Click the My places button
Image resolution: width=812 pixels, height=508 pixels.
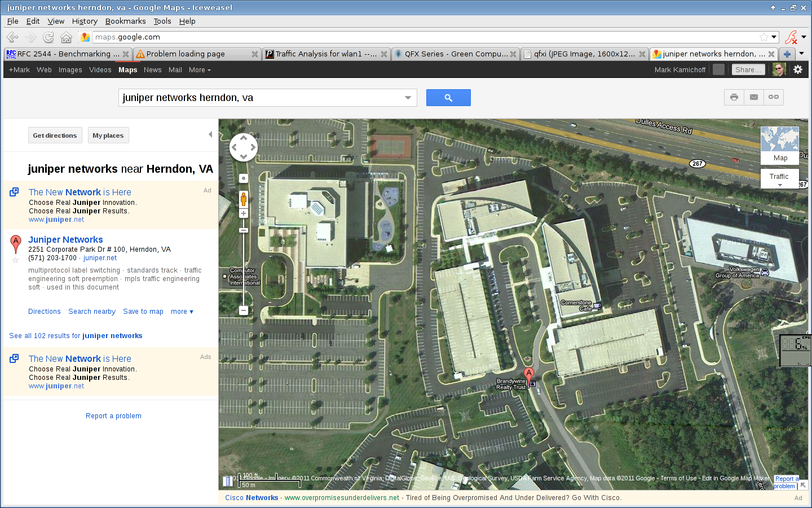point(108,135)
